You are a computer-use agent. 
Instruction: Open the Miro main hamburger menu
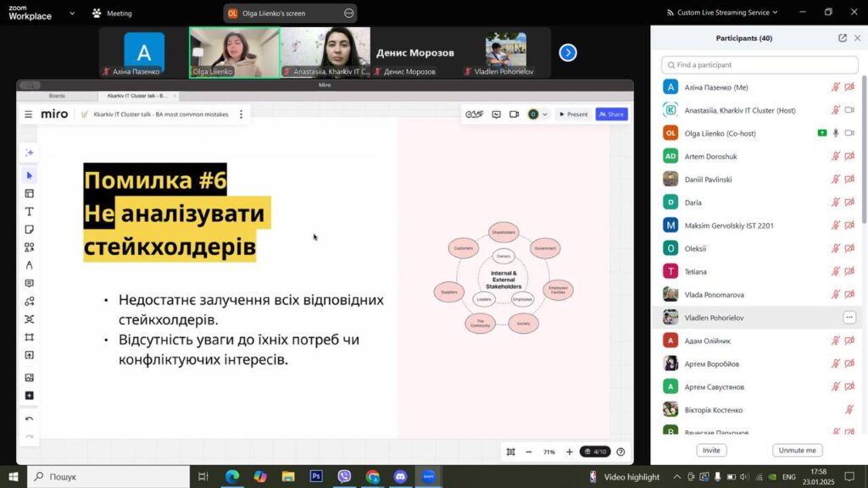coord(28,114)
